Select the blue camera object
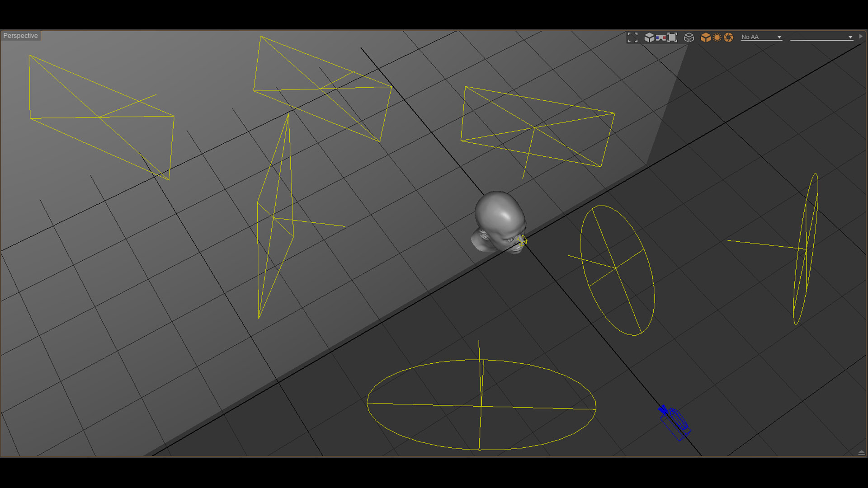868x488 pixels. point(674,422)
